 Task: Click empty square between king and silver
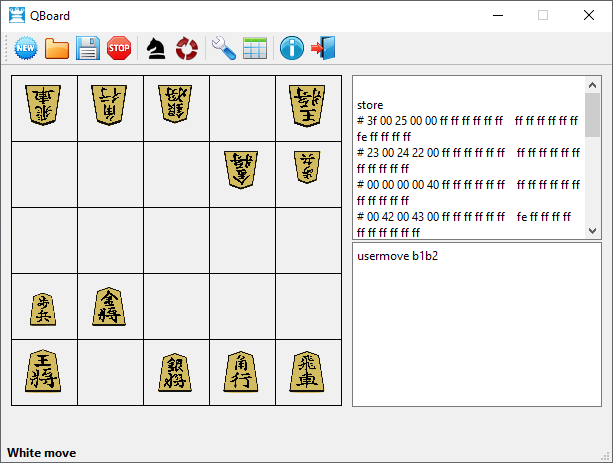110,373
